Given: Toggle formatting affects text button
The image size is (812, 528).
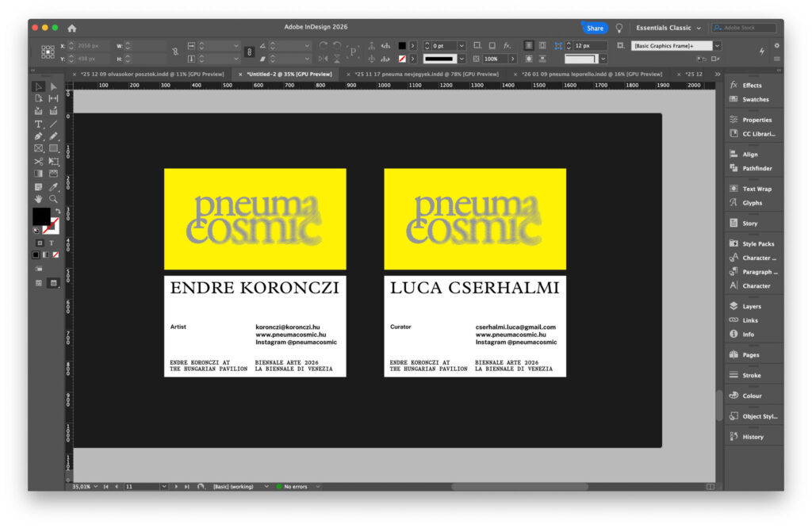Looking at the screenshot, I should (51, 243).
